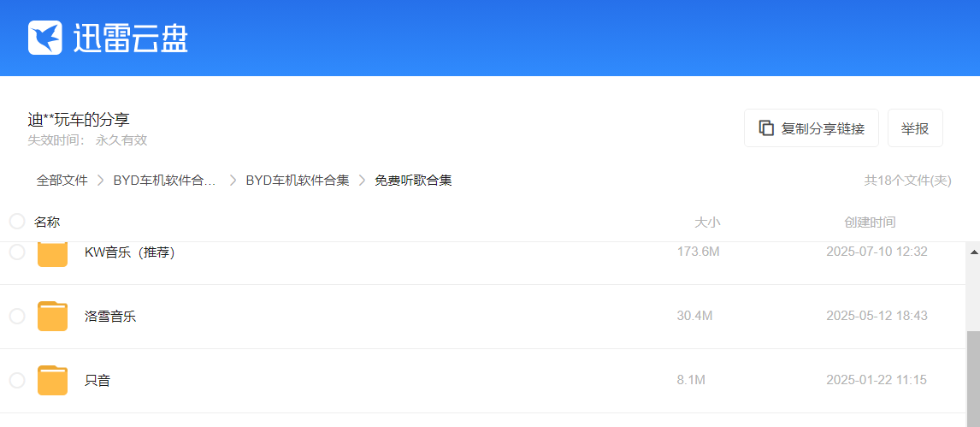Click the Xunlei bird logo icon
This screenshot has height=427, width=980.
(x=45, y=38)
